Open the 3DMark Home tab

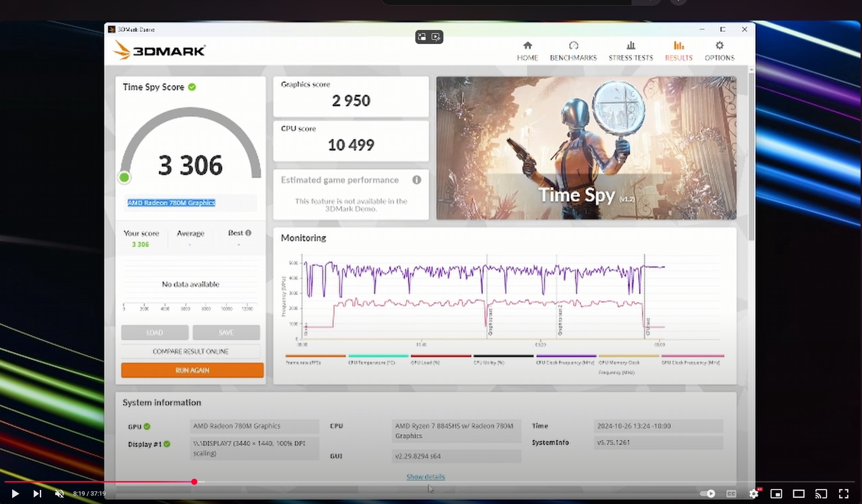click(x=527, y=51)
